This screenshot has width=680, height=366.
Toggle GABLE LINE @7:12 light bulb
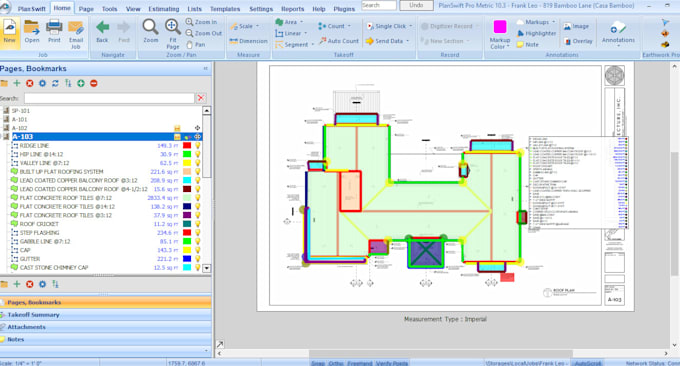(x=198, y=242)
